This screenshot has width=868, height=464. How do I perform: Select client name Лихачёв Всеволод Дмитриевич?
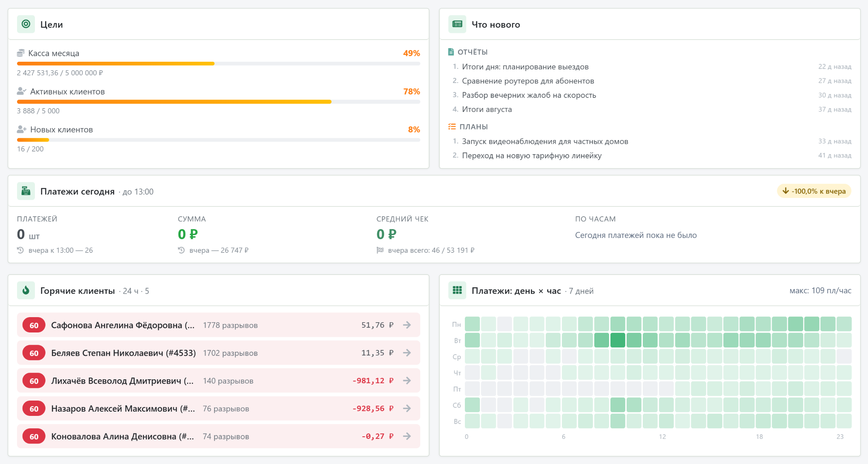pos(122,381)
